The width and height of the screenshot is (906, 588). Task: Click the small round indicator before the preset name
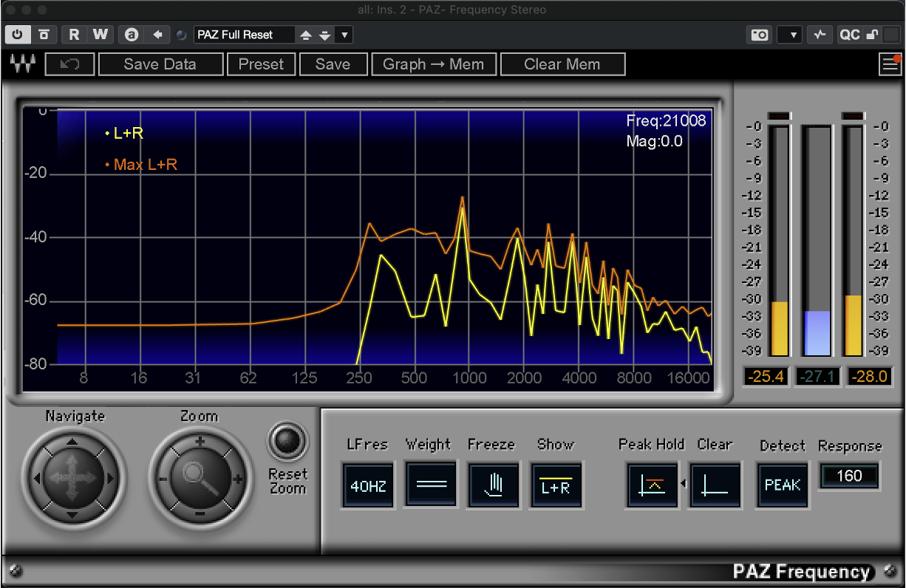182,35
